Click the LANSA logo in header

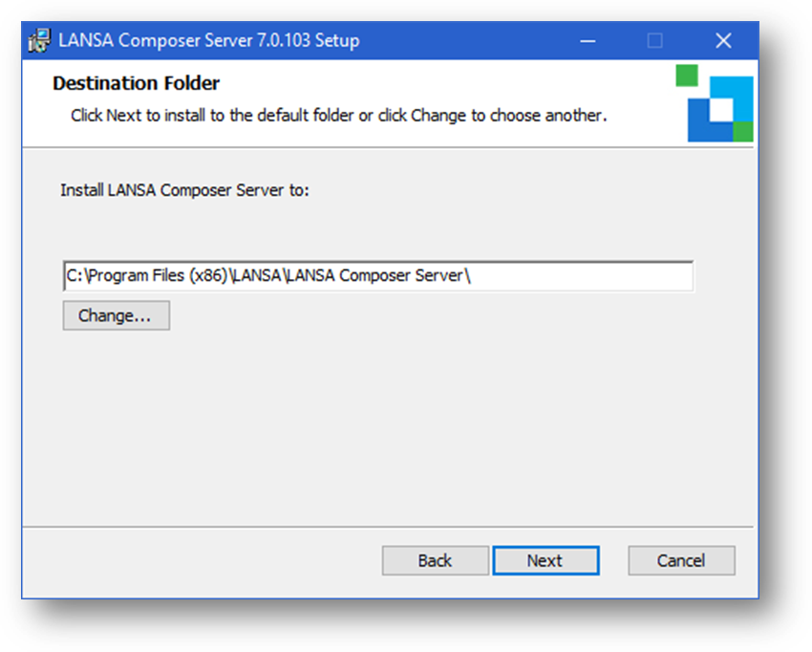click(719, 103)
